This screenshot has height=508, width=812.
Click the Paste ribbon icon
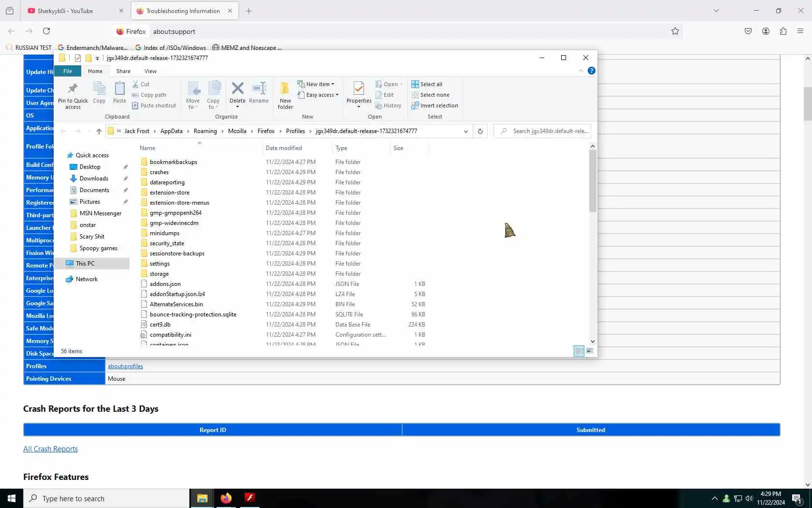tap(119, 92)
